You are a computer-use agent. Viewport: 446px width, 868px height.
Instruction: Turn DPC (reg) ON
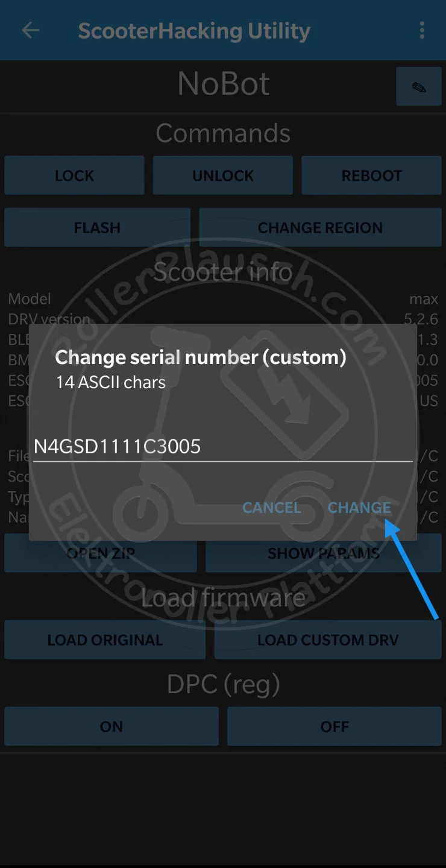(111, 726)
